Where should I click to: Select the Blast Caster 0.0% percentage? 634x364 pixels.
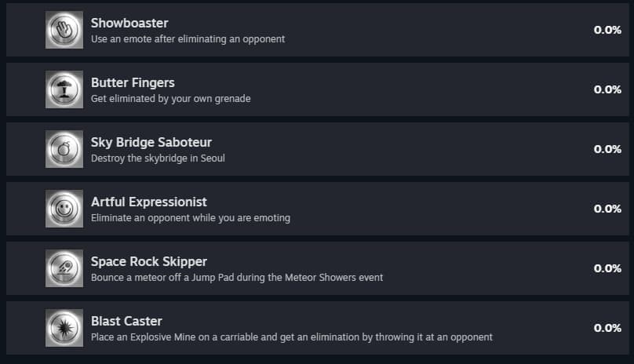point(607,328)
